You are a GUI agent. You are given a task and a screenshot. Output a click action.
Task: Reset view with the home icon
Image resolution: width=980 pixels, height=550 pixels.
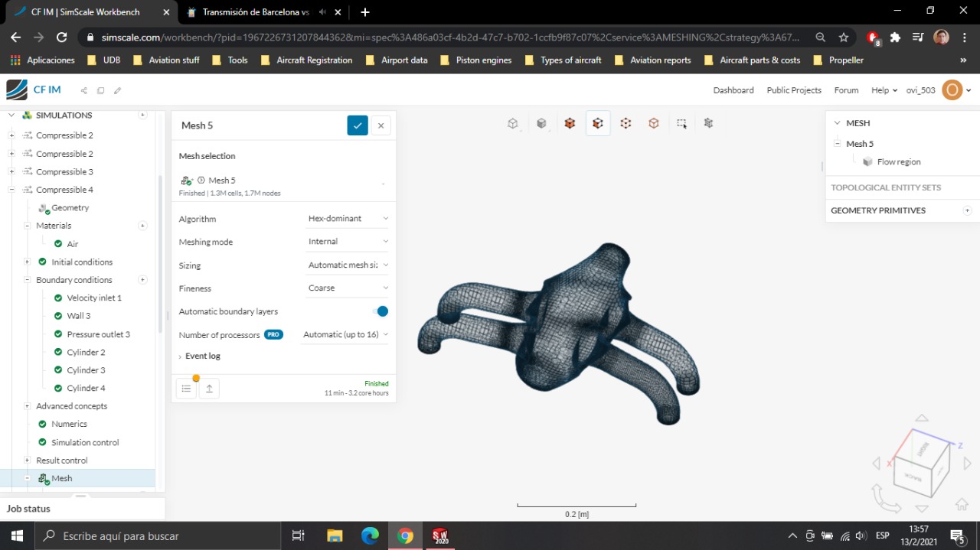click(962, 504)
